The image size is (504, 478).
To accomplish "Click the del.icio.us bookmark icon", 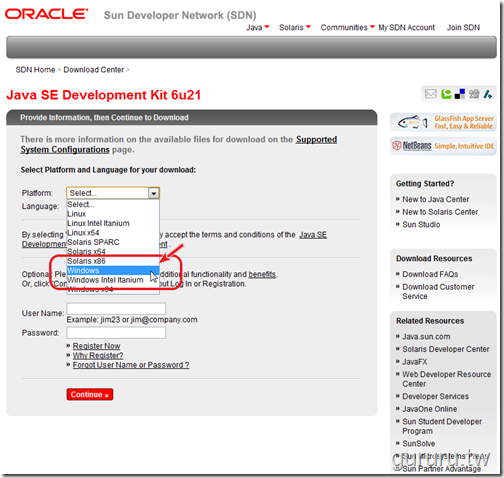I will click(460, 94).
